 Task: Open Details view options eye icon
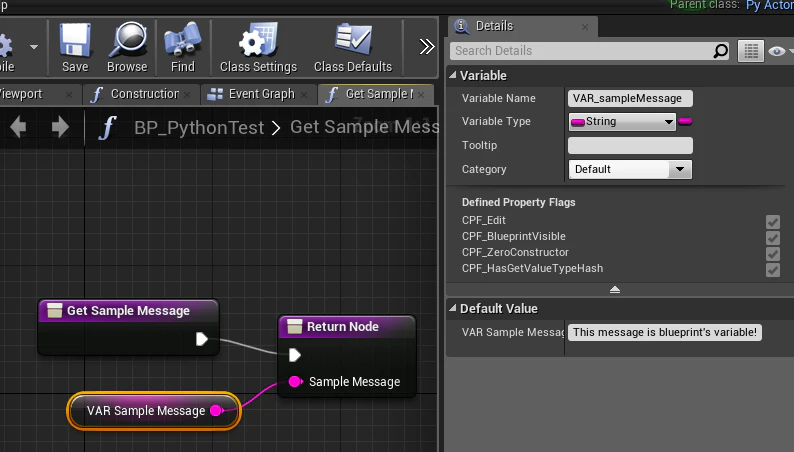(777, 51)
